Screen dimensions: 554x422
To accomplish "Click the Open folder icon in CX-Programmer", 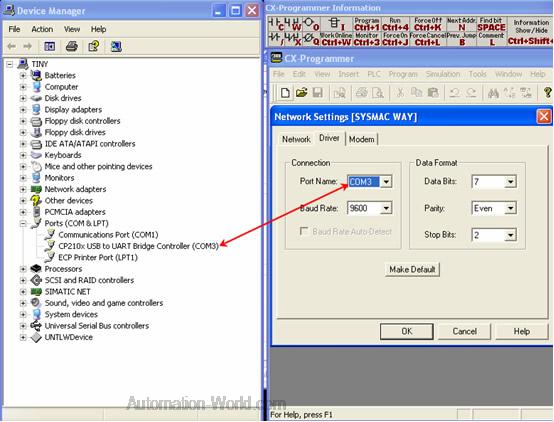I will [x=301, y=93].
